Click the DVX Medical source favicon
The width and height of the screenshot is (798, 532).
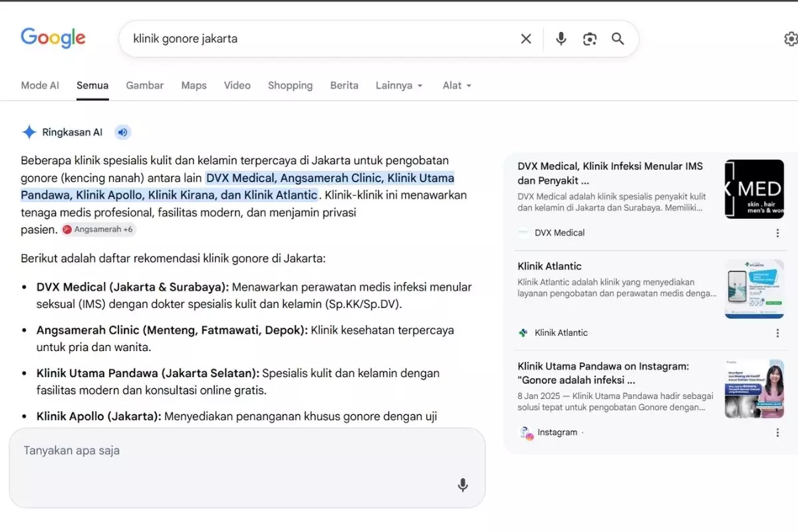(523, 233)
